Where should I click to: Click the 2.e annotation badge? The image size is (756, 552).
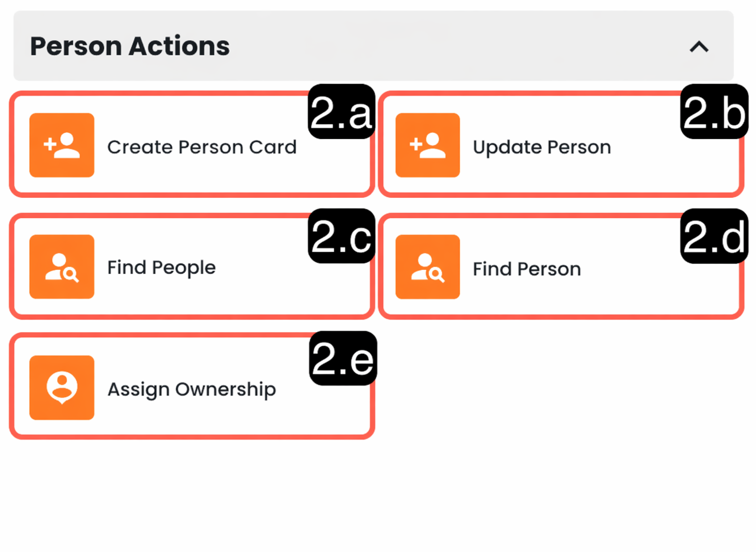click(x=343, y=358)
